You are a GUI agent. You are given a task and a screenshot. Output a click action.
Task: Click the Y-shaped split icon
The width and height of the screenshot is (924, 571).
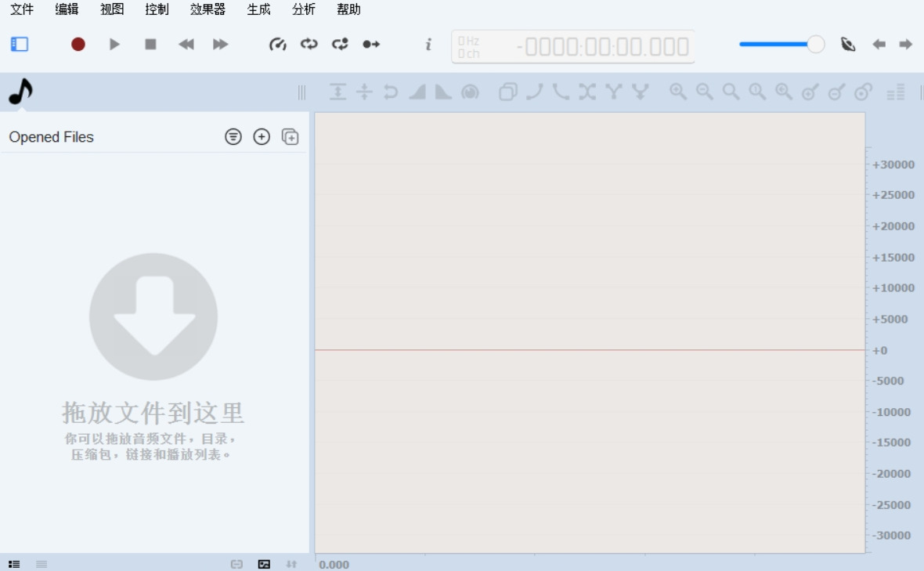point(613,92)
